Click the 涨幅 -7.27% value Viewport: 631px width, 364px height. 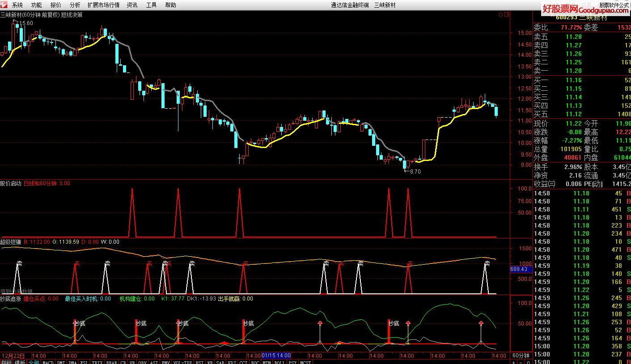(572, 140)
